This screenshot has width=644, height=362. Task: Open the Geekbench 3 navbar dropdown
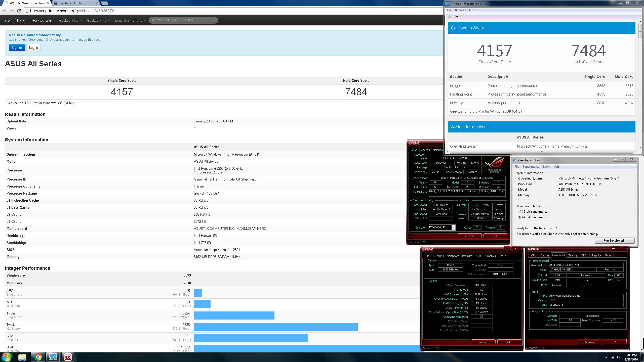70,20
